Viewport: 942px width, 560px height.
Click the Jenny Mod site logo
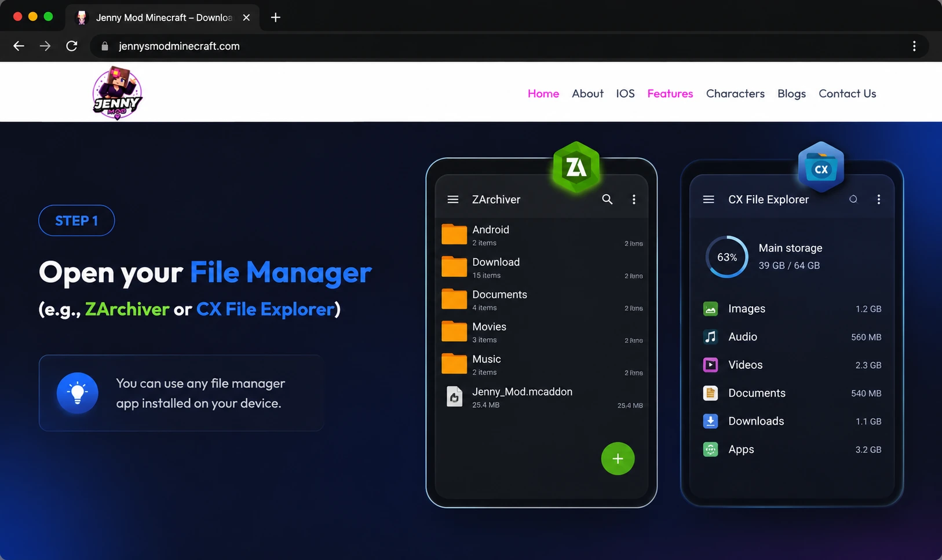tap(117, 93)
